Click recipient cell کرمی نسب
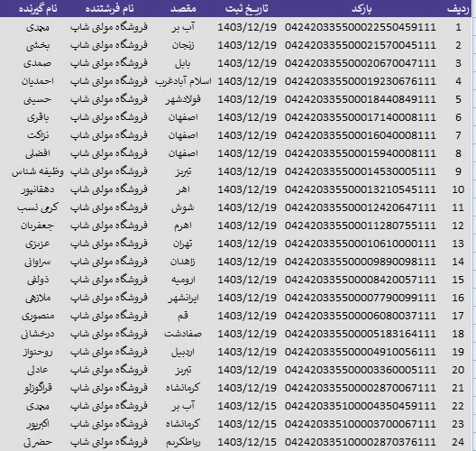This screenshot has width=476, height=451. pyautogui.click(x=38, y=207)
